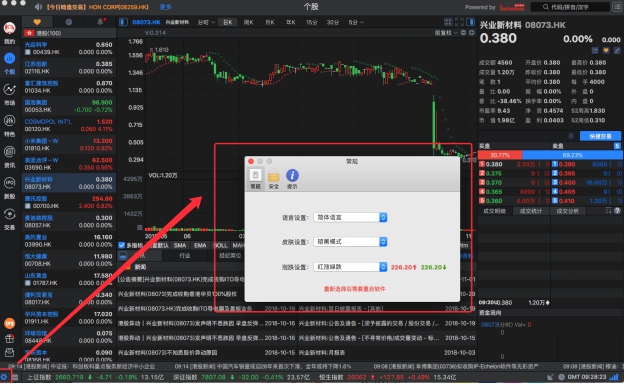Screen dimensions: 624x384
Task: Click the fullscreen expand chart icon
Action: coord(459,22)
